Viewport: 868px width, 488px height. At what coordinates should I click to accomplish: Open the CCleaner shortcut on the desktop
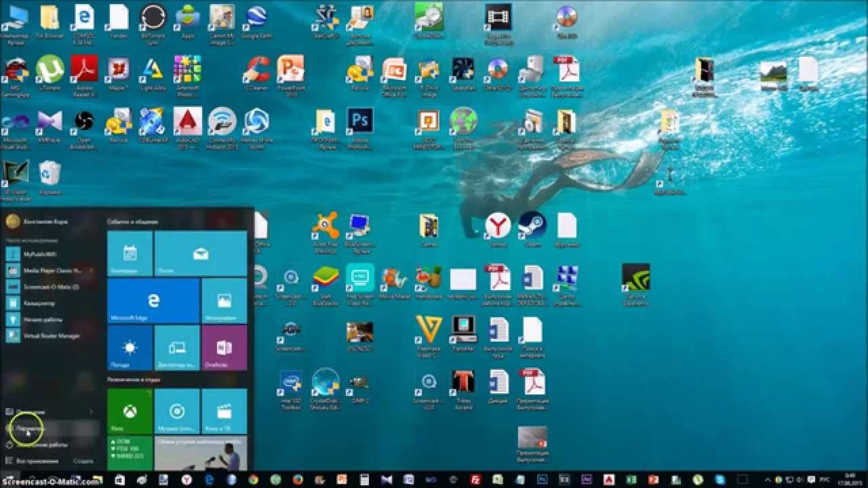[x=257, y=73]
